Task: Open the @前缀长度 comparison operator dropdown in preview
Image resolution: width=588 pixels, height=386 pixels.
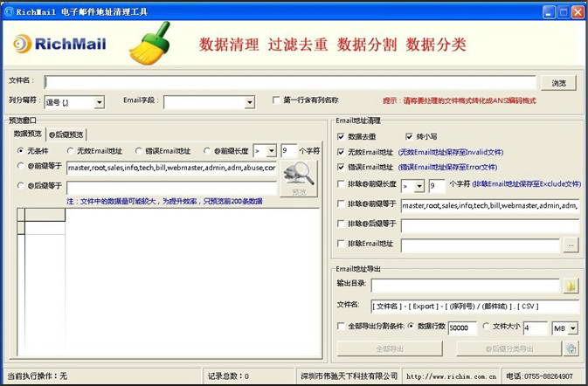Action: 272,151
